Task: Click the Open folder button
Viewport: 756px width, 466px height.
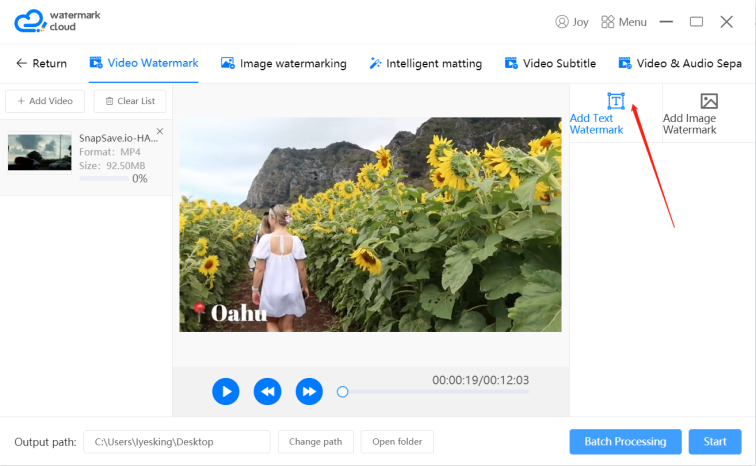Action: pos(397,442)
